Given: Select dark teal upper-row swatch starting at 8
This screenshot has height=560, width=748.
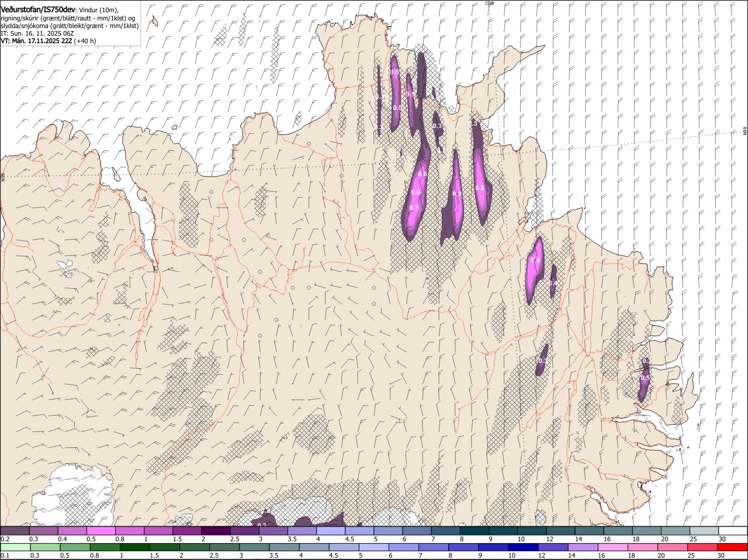Looking at the screenshot, I should (474, 531).
